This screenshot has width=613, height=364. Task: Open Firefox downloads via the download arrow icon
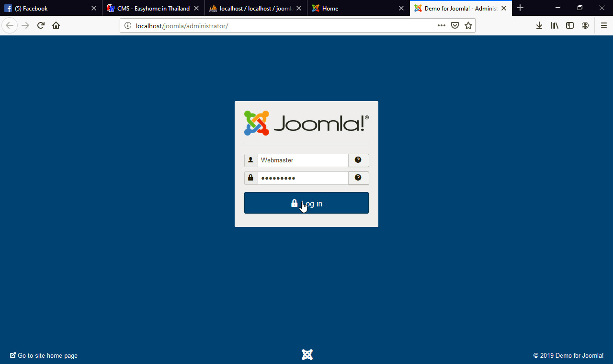coord(539,25)
